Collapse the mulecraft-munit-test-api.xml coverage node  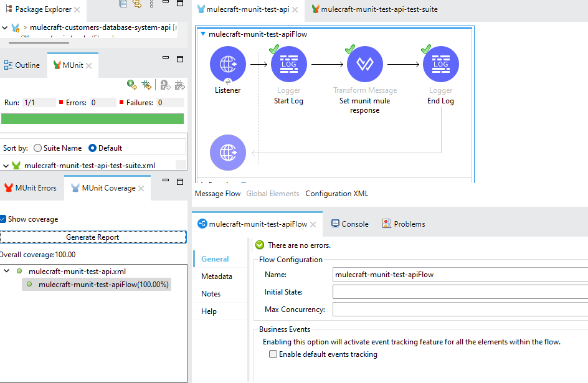click(x=7, y=270)
